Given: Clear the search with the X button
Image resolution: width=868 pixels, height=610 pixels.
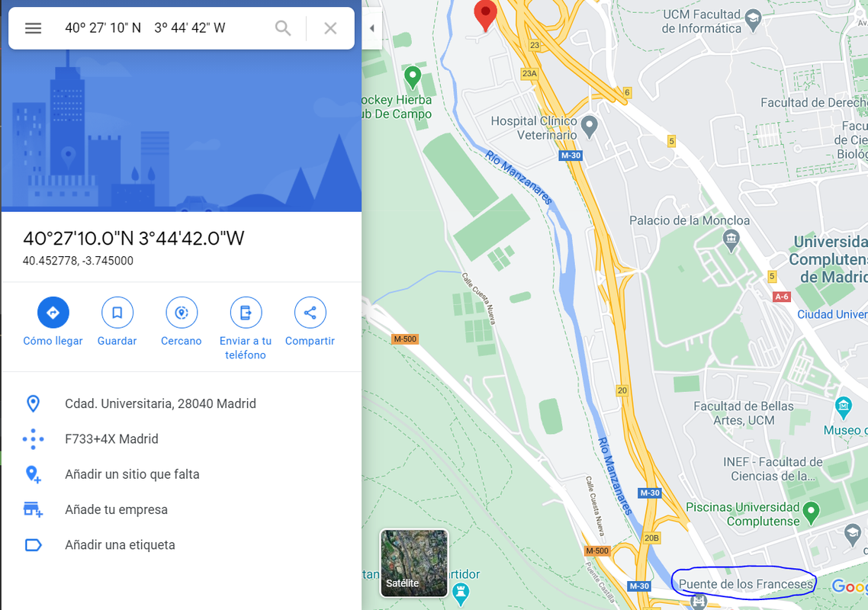Looking at the screenshot, I should tap(330, 28).
